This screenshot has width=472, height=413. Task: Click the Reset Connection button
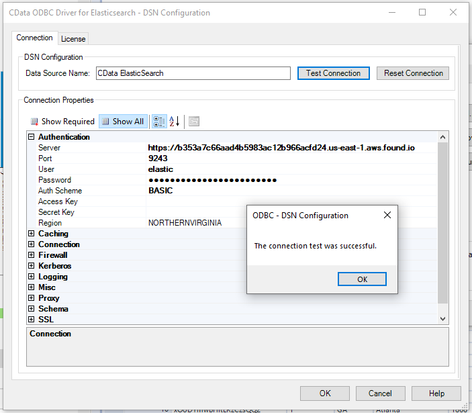[x=413, y=73]
